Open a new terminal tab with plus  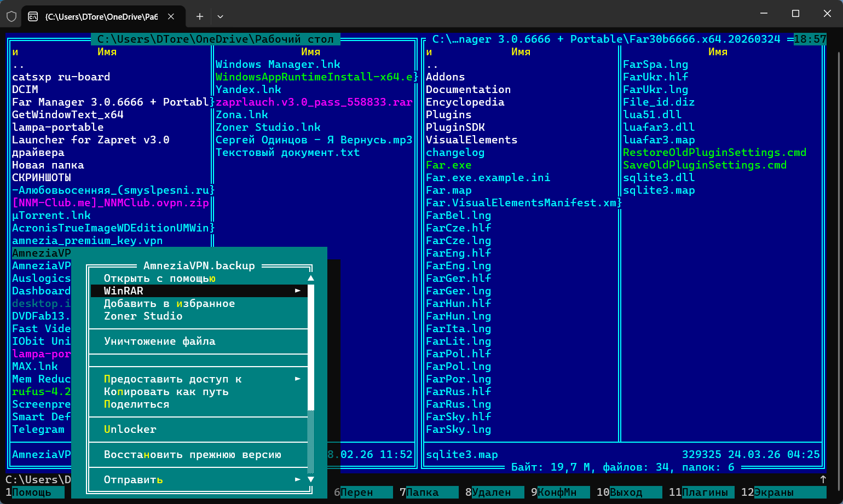click(200, 16)
